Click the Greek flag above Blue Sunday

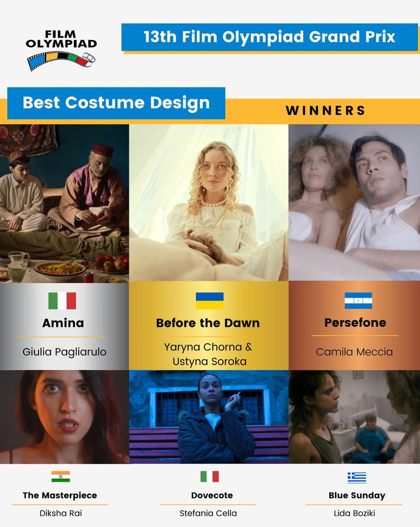pyautogui.click(x=357, y=478)
